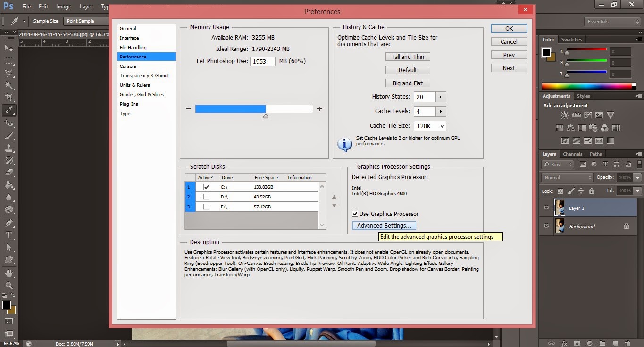Open the Image menu
Viewport: 644px width, 347px height.
coord(64,7)
